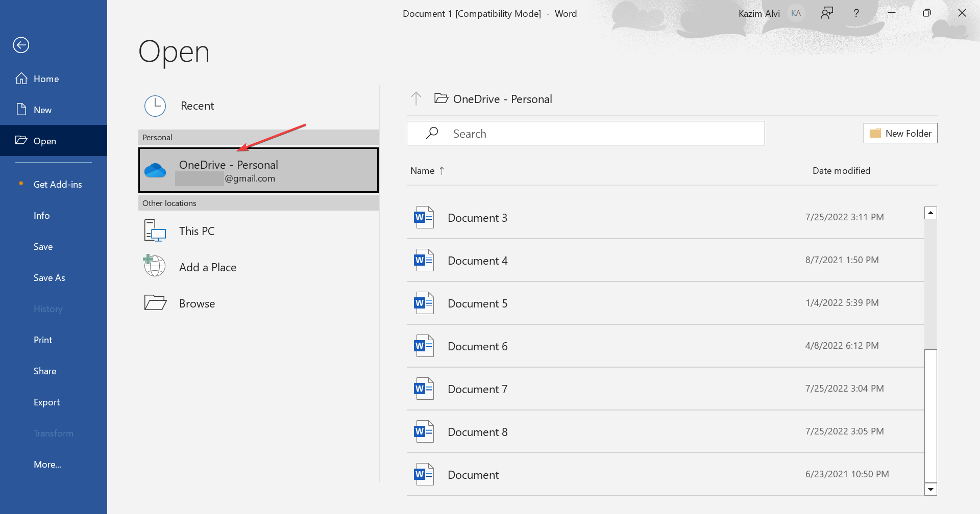
Task: Click into the Search field
Action: (x=585, y=133)
